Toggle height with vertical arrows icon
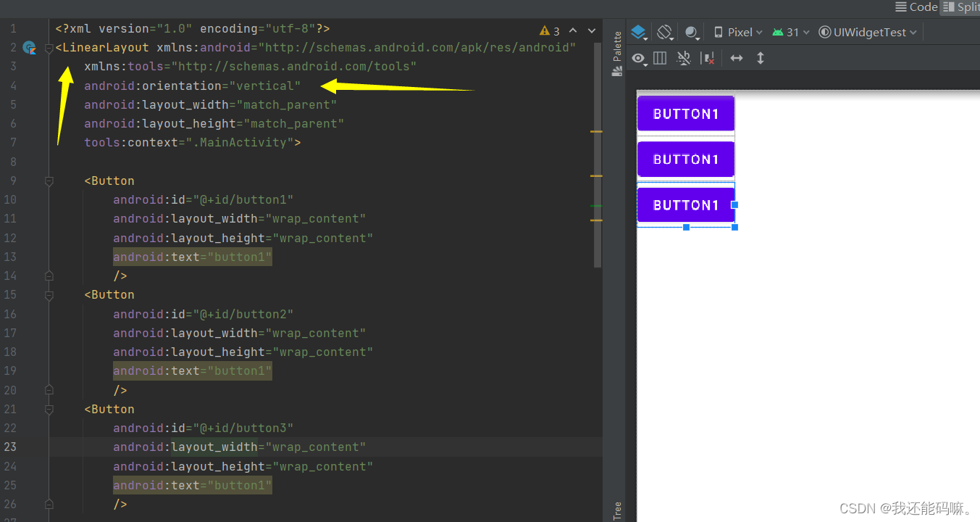Screen dimensions: 980x522 pyautogui.click(x=761, y=58)
